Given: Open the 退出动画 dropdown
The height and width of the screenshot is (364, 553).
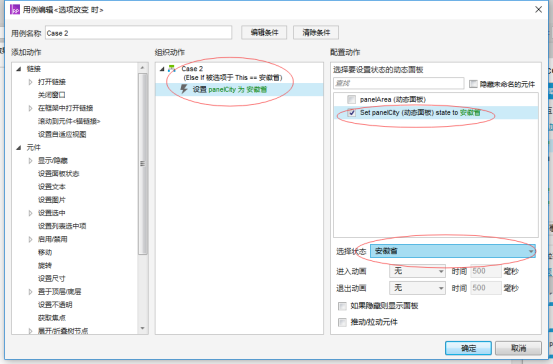Looking at the screenshot, I should (x=417, y=288).
